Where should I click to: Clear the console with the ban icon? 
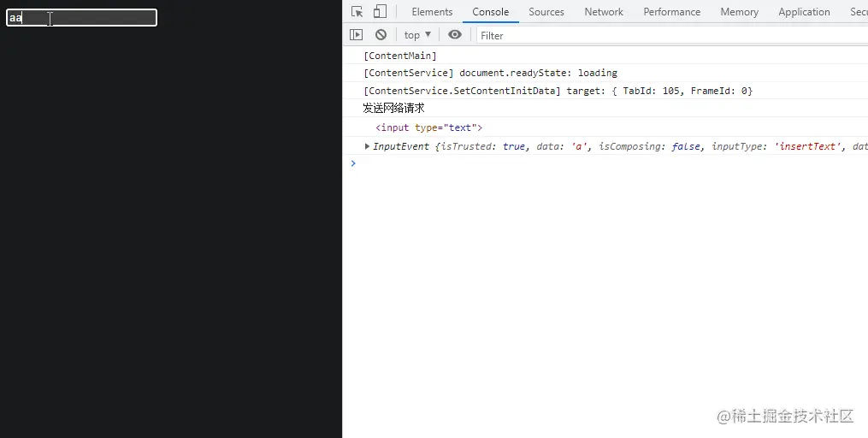point(381,35)
